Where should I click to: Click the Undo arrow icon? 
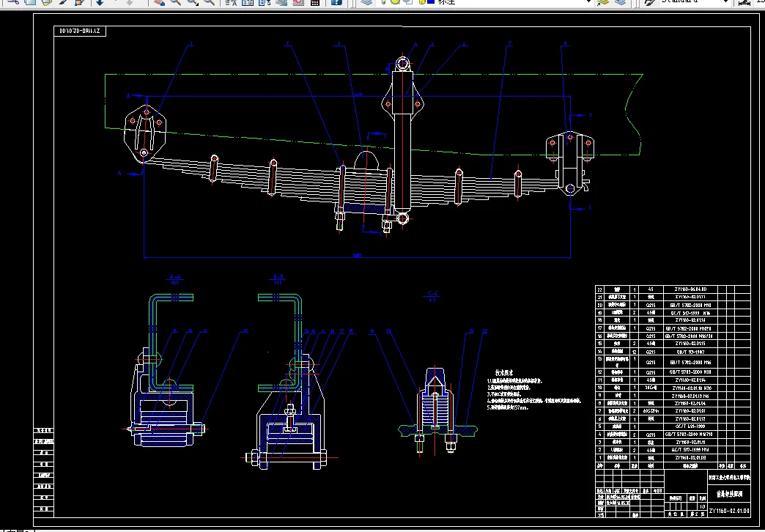click(99, 2)
